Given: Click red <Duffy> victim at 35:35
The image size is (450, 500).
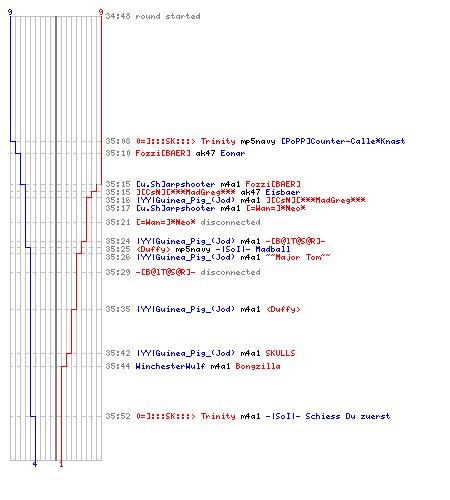Looking at the screenshot, I should (283, 309).
